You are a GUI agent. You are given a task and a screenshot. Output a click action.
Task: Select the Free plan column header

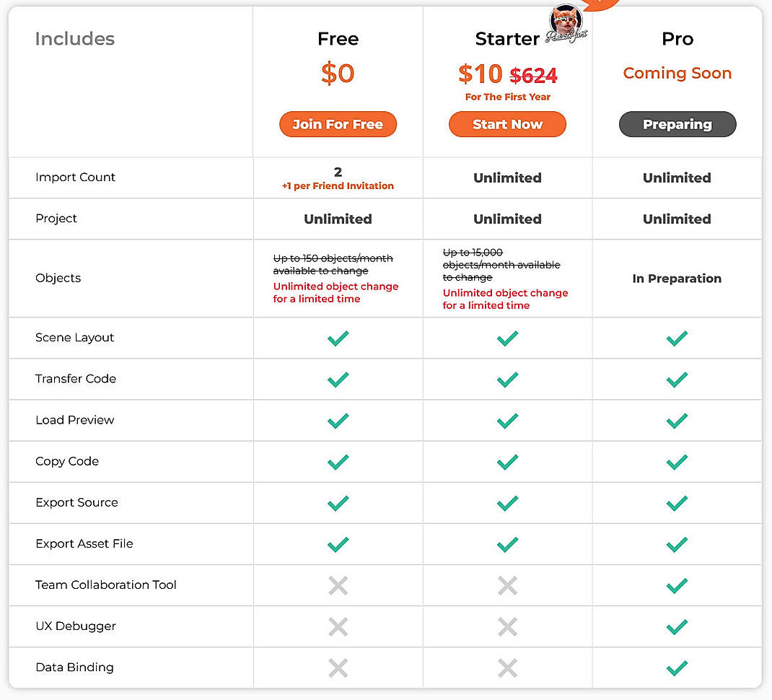[338, 39]
